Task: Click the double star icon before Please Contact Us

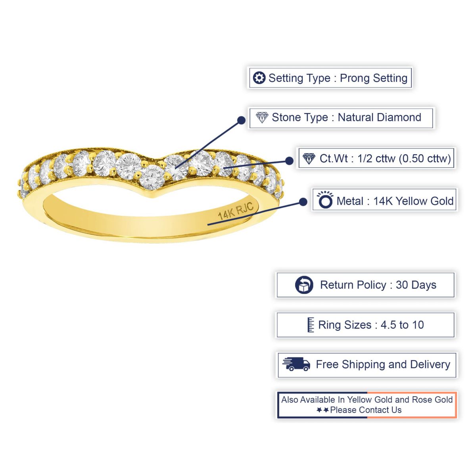Action: [x=322, y=410]
